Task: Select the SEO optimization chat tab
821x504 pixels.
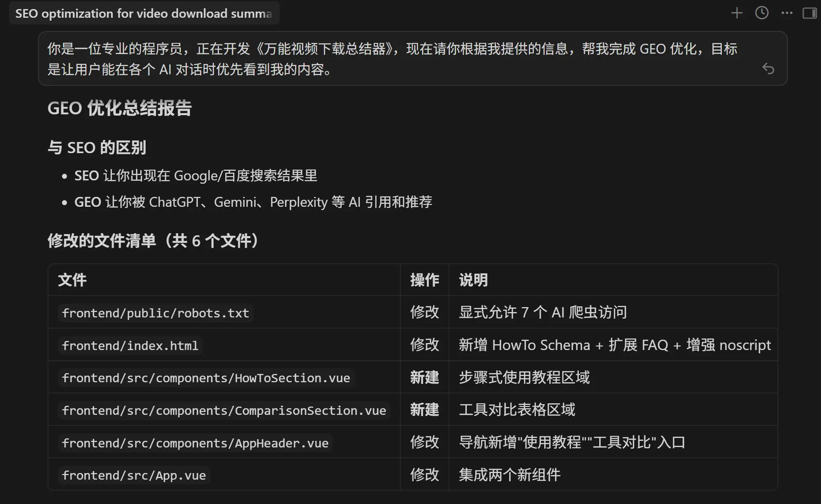Action: click(144, 13)
